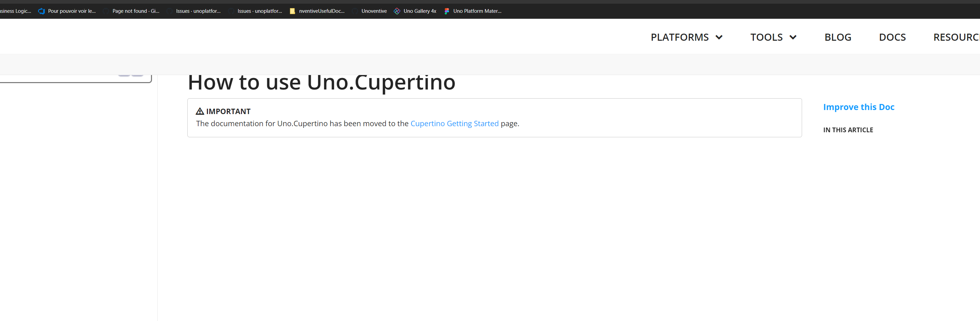Click the Azure DevOps icon beside 'Pour pouvoir voir le...'
This screenshot has height=321, width=980.
click(x=41, y=11)
